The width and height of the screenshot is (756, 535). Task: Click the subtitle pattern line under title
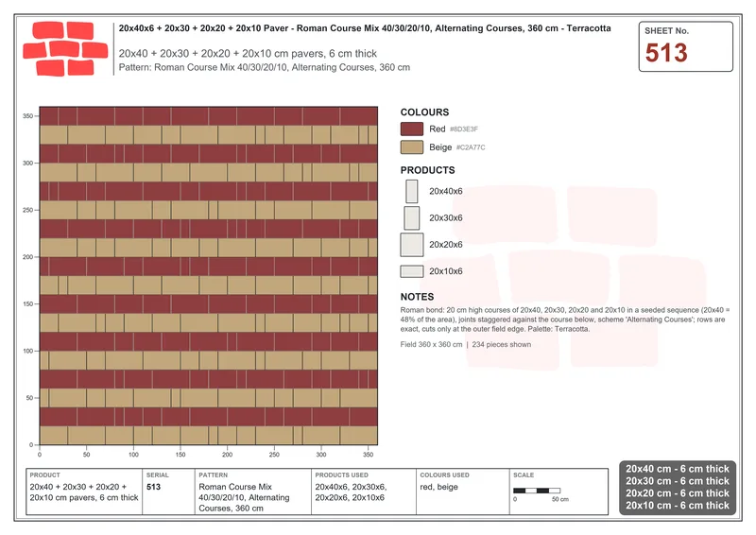[x=265, y=67]
